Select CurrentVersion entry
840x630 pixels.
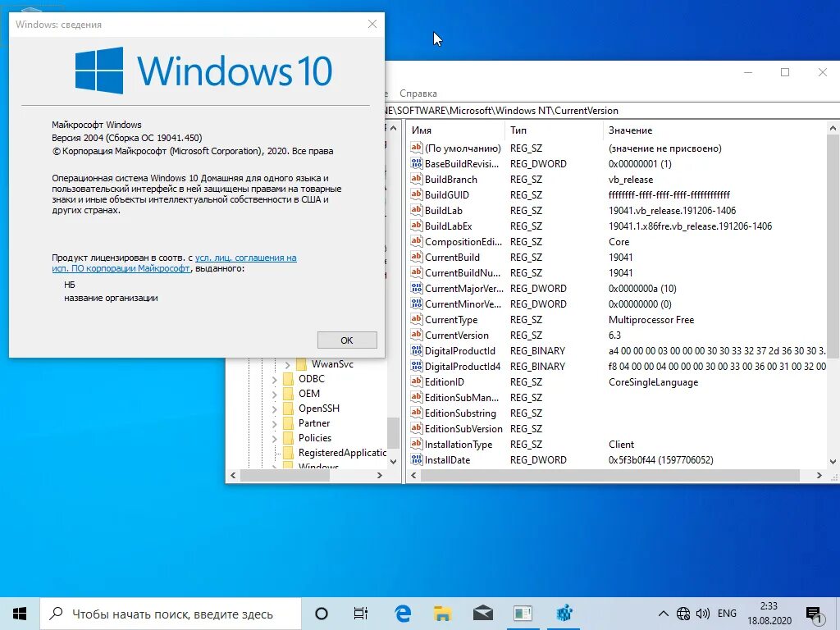tap(456, 336)
